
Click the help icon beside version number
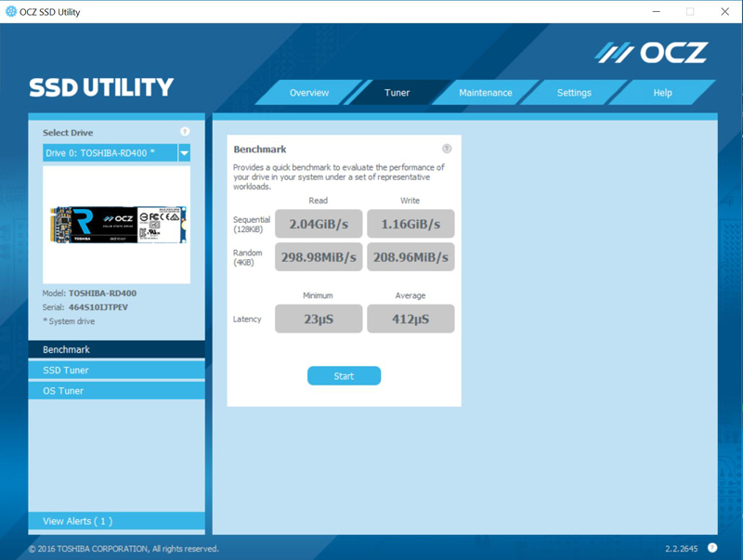(712, 548)
